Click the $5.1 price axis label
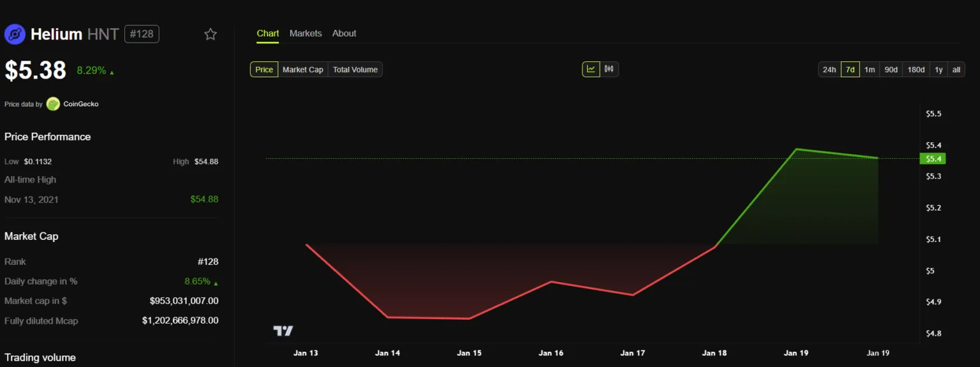Image resolution: width=980 pixels, height=367 pixels. (x=933, y=239)
